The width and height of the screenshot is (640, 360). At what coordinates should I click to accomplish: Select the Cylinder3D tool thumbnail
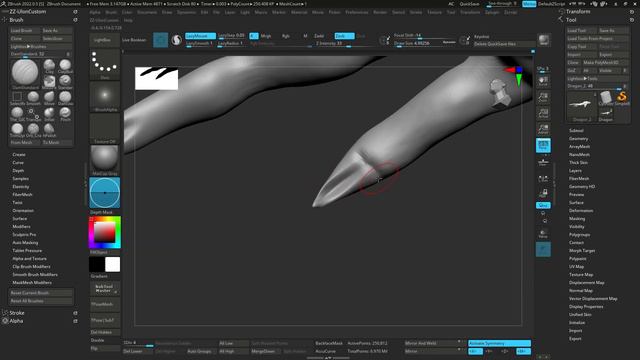606,98
